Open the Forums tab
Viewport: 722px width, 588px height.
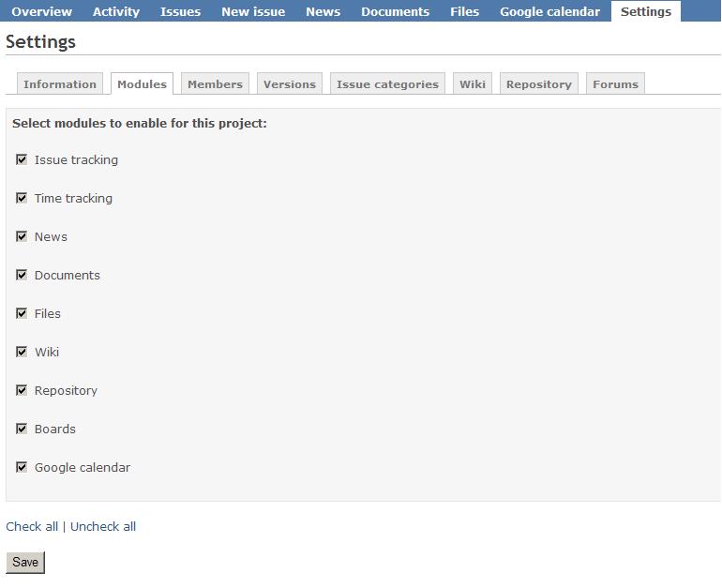[x=616, y=83]
